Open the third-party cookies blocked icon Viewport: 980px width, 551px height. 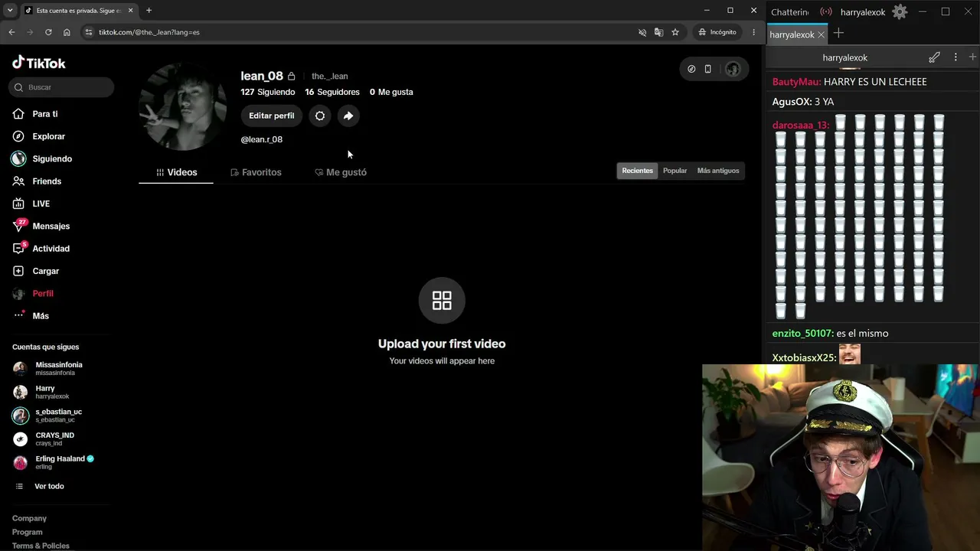[642, 32]
